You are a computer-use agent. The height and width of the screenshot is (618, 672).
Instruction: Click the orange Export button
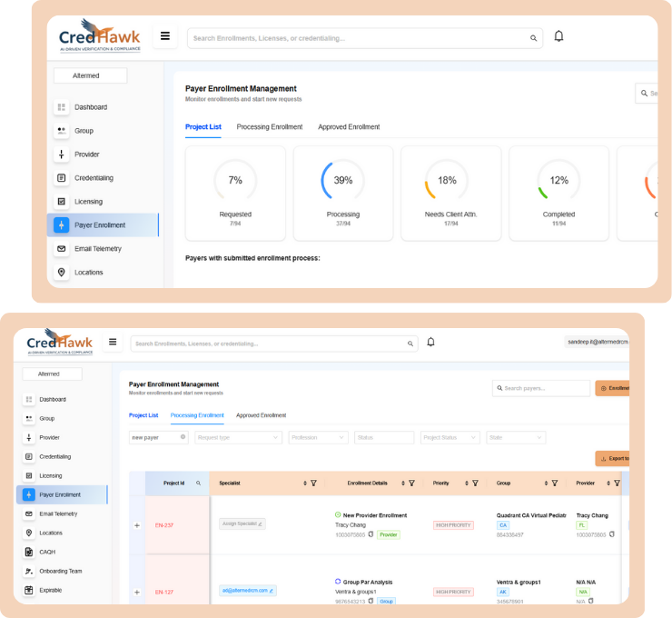[x=613, y=459]
